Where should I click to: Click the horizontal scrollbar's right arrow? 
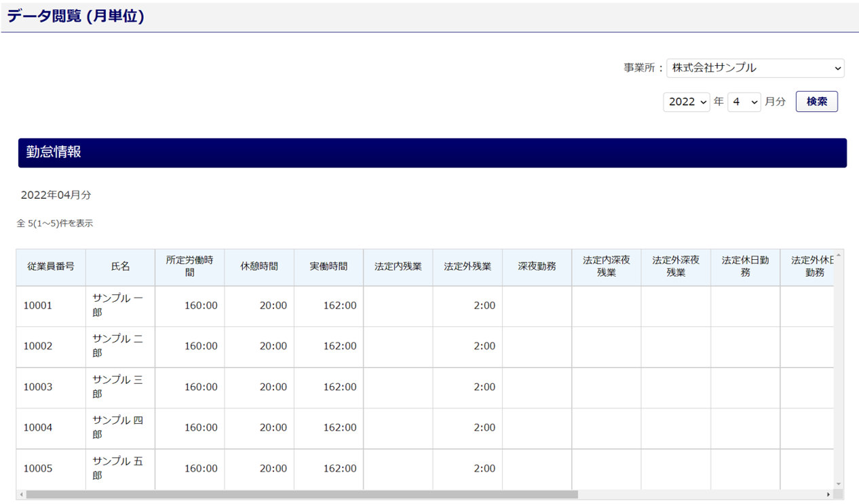coord(828,495)
